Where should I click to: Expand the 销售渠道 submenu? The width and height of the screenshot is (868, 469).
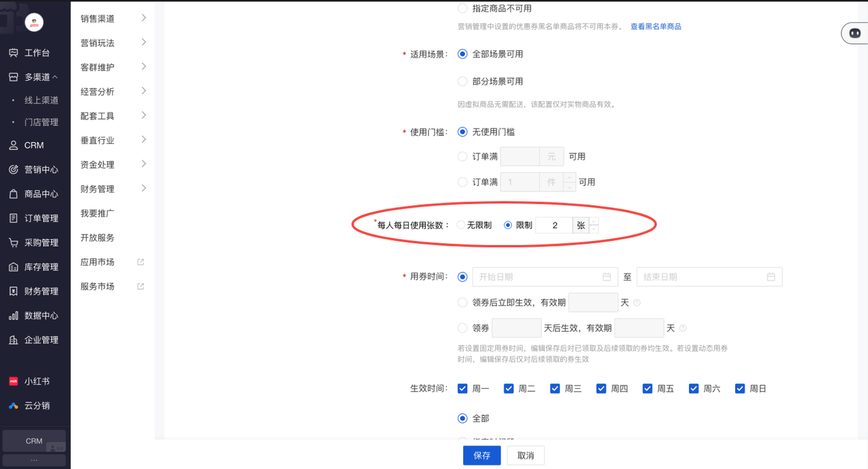144,18
